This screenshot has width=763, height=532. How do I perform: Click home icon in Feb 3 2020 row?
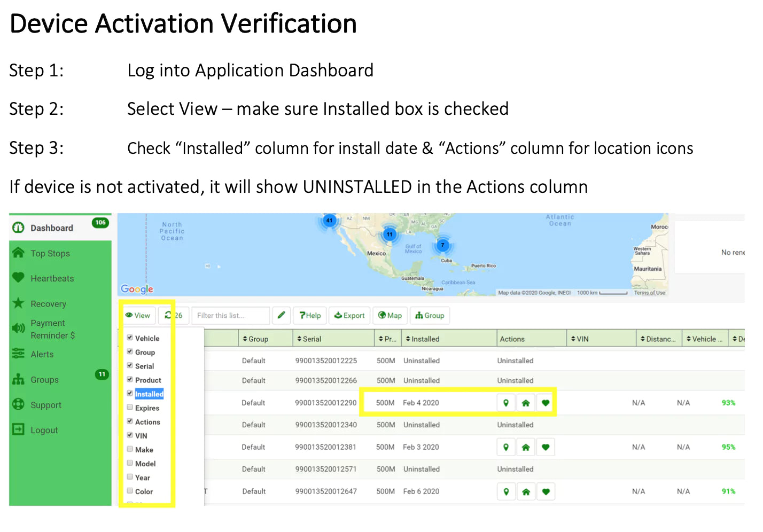[526, 447]
